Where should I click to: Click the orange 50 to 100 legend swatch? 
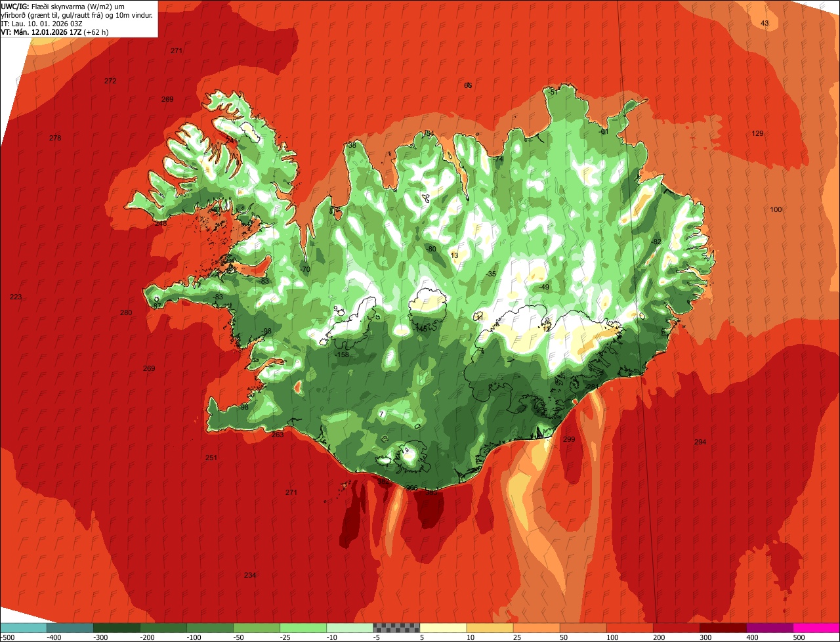click(x=583, y=628)
